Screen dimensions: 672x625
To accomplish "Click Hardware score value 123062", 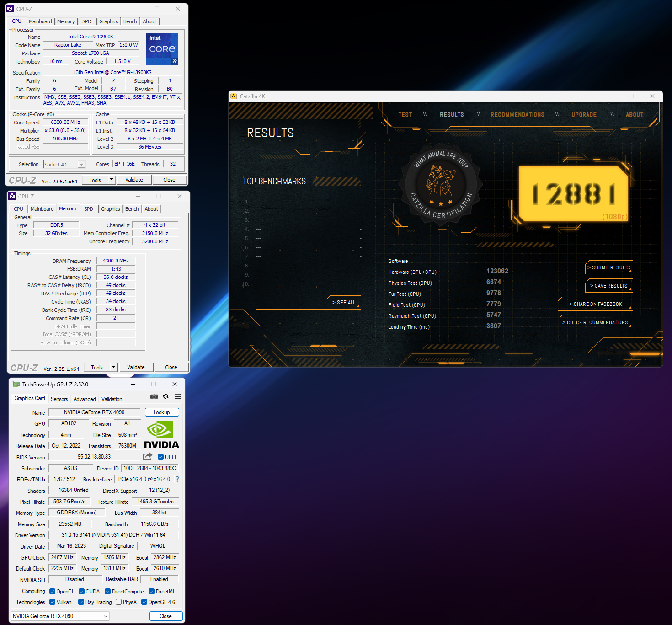I will [x=497, y=271].
